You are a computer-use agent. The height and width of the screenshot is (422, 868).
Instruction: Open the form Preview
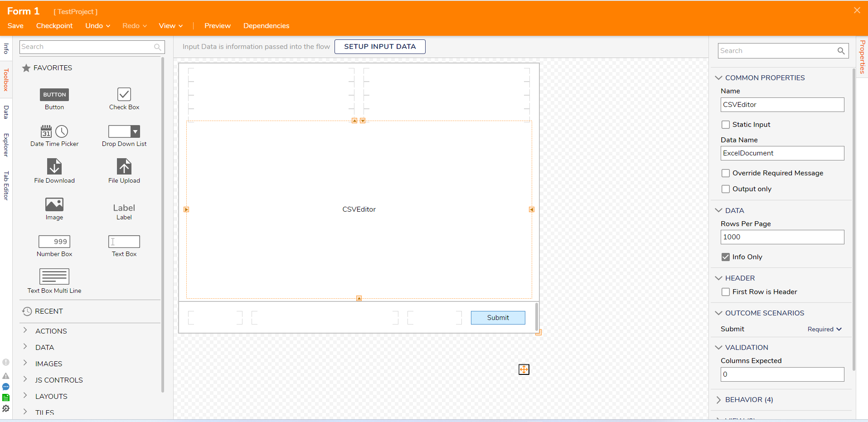[x=218, y=26]
